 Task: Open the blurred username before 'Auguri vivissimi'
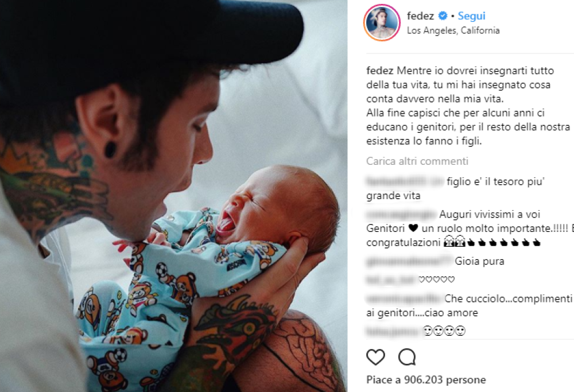point(401,214)
